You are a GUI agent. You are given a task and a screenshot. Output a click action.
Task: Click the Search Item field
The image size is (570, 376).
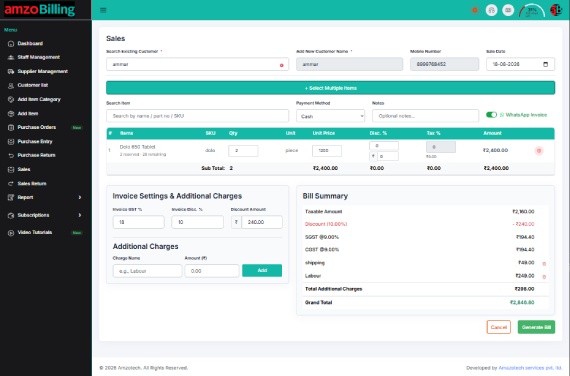pyautogui.click(x=197, y=116)
